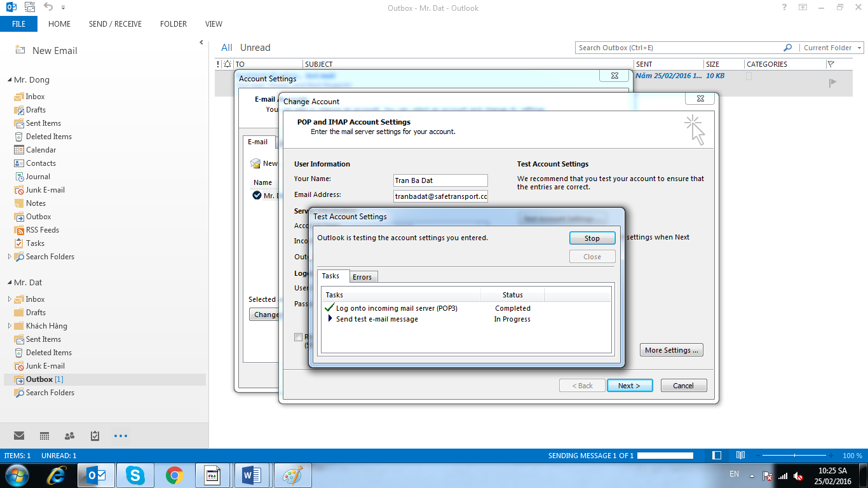The image size is (868, 488).
Task: Open Mr. Dong Sent Items folder
Action: pyautogui.click(x=43, y=123)
